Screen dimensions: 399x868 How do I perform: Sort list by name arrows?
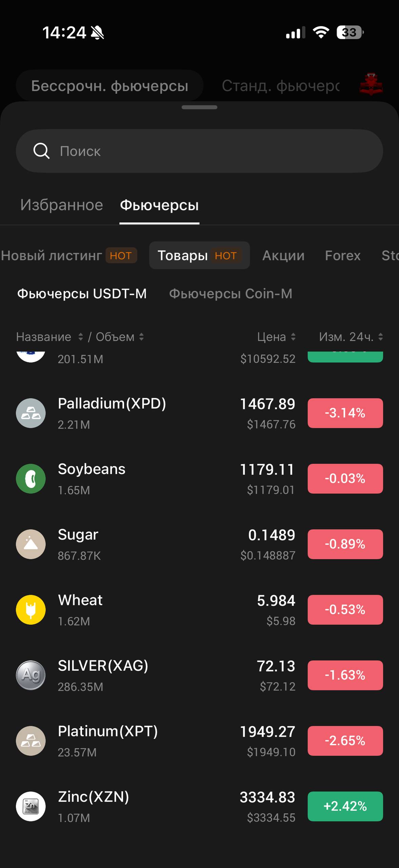pos(80,337)
